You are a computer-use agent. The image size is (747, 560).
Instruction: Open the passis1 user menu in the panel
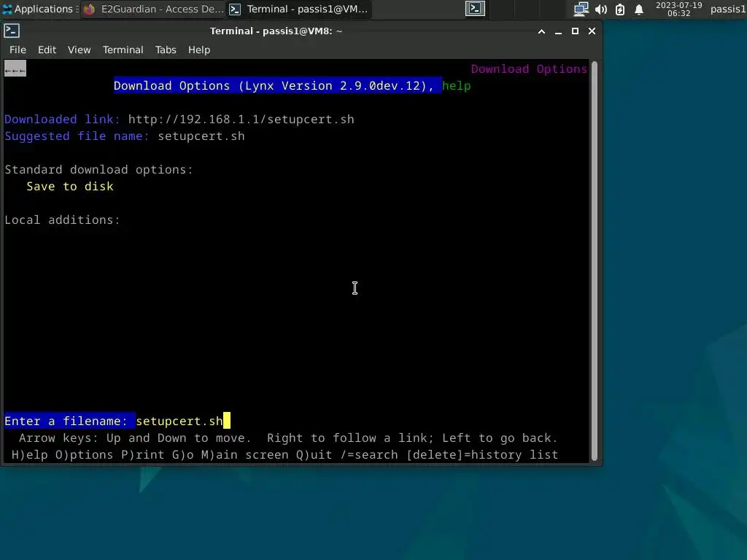click(x=727, y=9)
